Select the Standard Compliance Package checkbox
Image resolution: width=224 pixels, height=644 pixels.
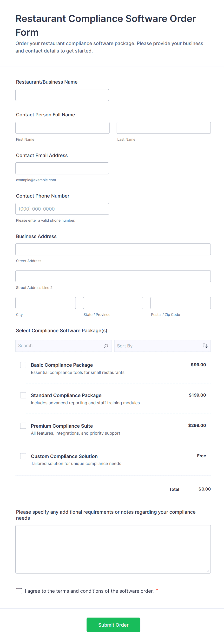(23, 395)
